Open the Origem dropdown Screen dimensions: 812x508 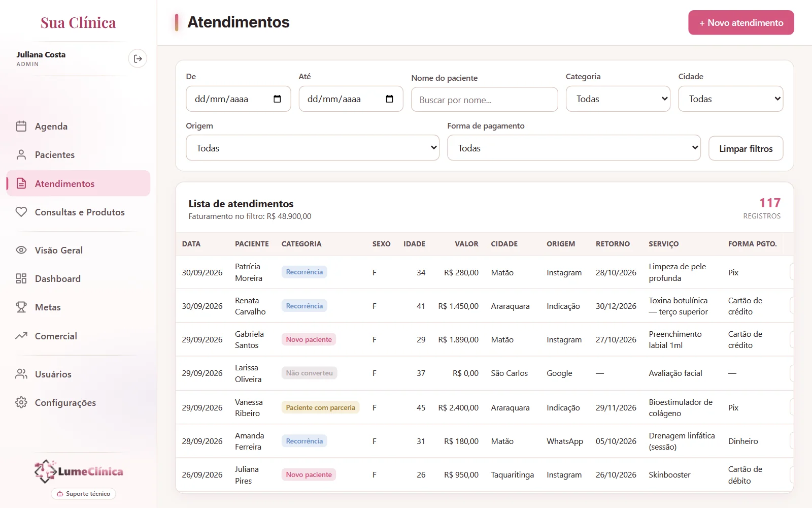tap(313, 148)
